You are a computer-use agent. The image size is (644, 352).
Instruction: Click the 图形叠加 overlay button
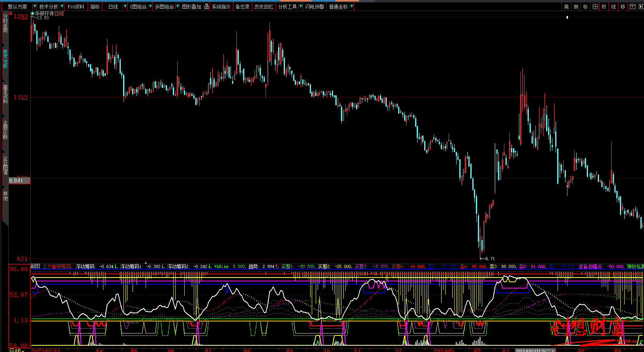(x=191, y=7)
